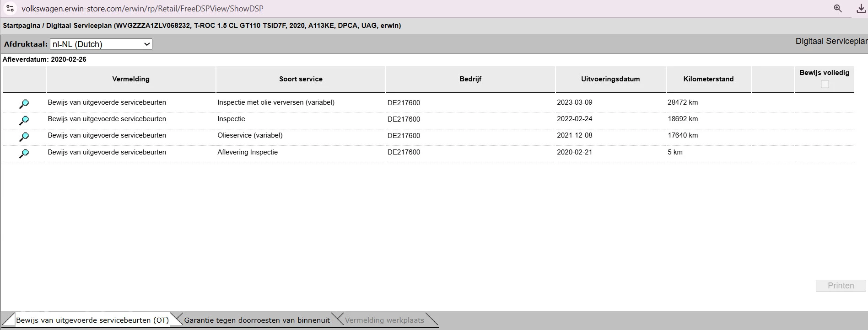Image resolution: width=868 pixels, height=330 pixels.
Task: Click the browser site info icon
Action: coord(10,8)
